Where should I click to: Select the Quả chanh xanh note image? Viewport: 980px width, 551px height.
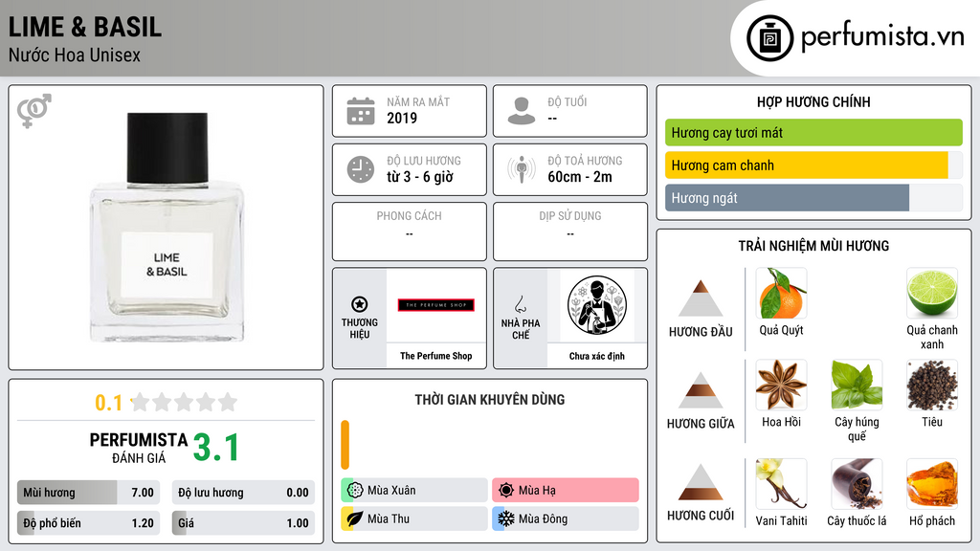pos(932,294)
